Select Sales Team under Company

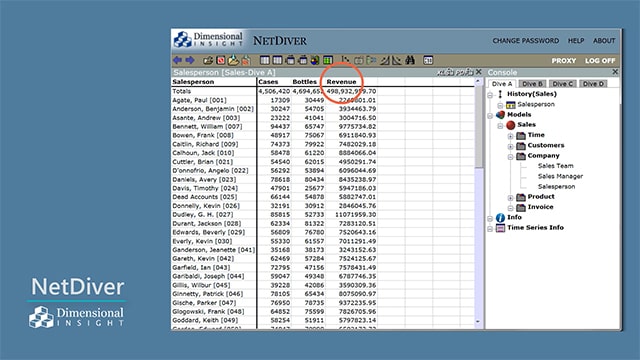coord(556,166)
